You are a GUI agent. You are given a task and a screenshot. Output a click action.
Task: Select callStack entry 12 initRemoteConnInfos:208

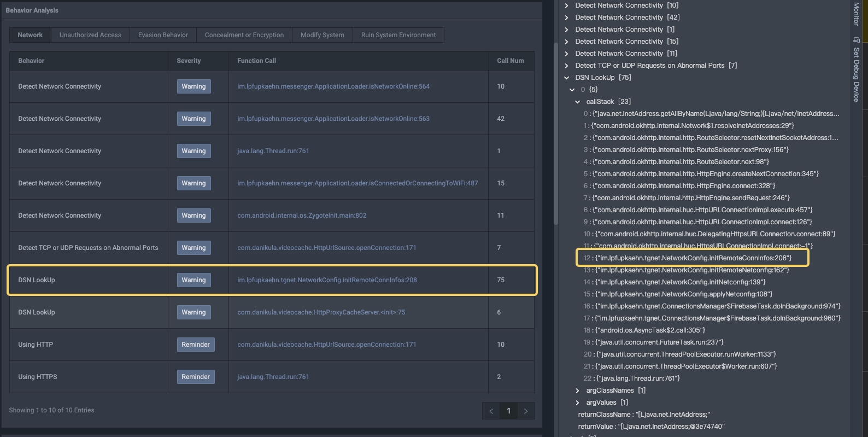point(687,258)
